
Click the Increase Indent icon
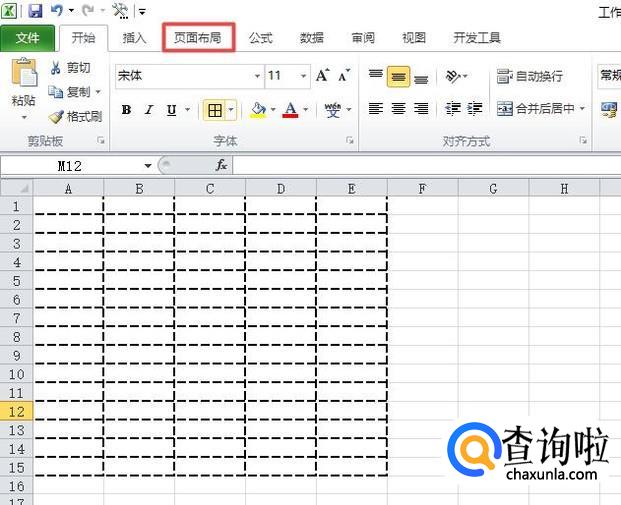pos(474,109)
